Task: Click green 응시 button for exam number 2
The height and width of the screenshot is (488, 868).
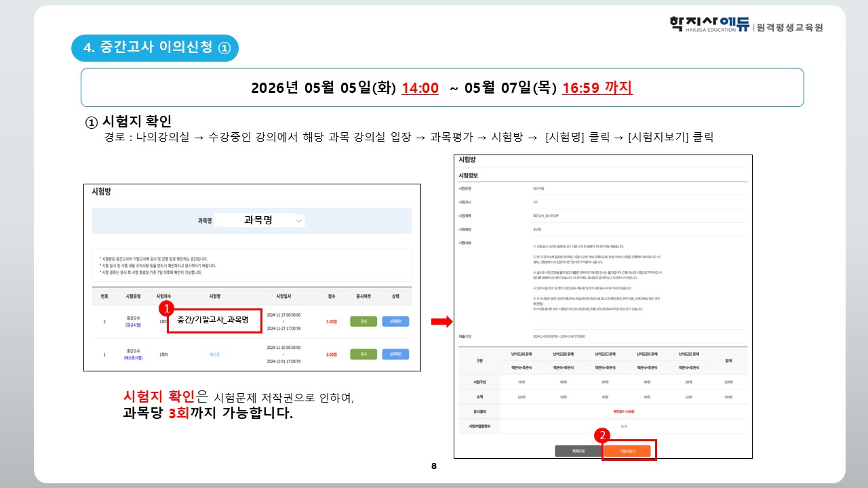Action: point(363,321)
